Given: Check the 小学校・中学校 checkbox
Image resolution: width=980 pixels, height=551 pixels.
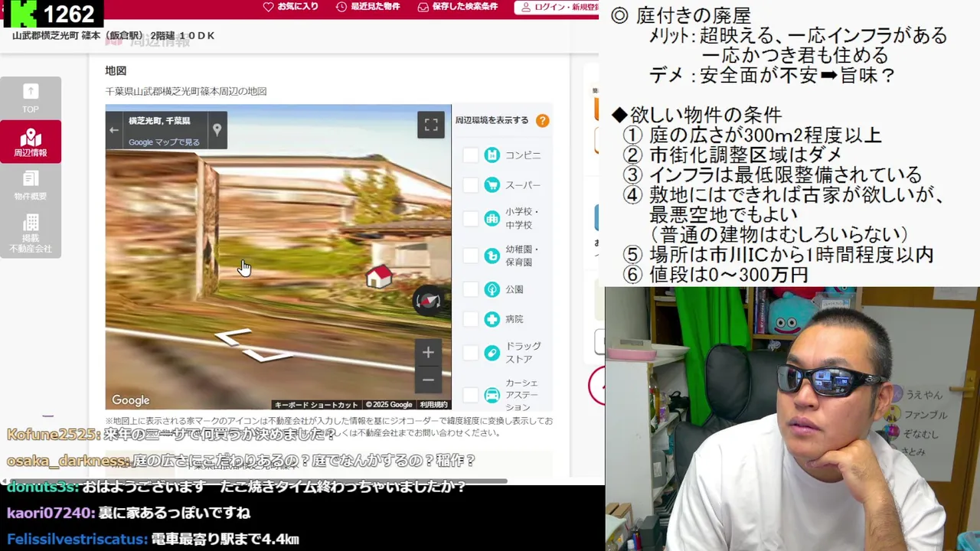Looking at the screenshot, I should coord(470,218).
